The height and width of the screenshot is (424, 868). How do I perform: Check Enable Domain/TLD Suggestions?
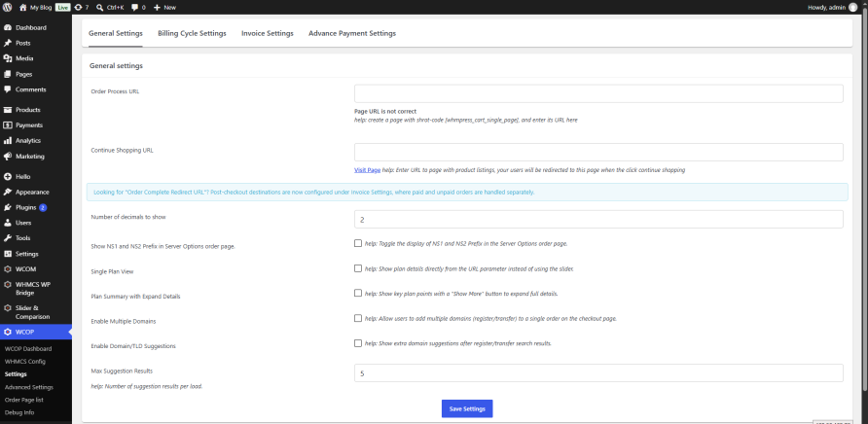(x=357, y=343)
